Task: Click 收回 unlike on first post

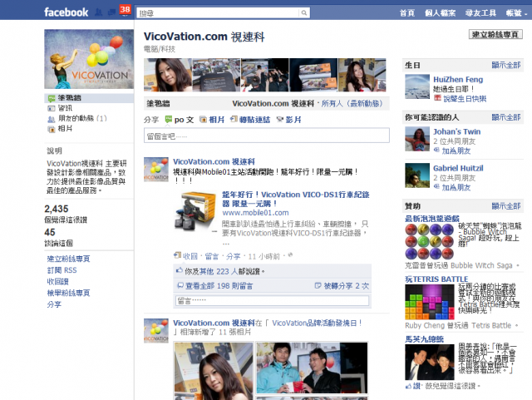Action: tap(190, 256)
